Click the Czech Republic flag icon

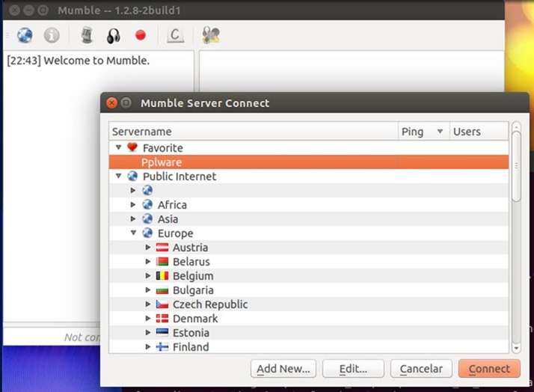coord(162,304)
